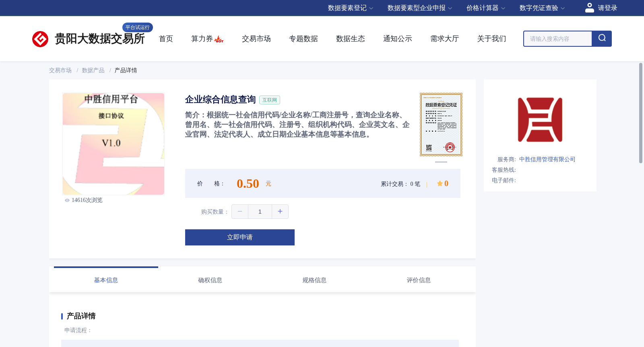Click the 客服热线 label

click(504, 170)
